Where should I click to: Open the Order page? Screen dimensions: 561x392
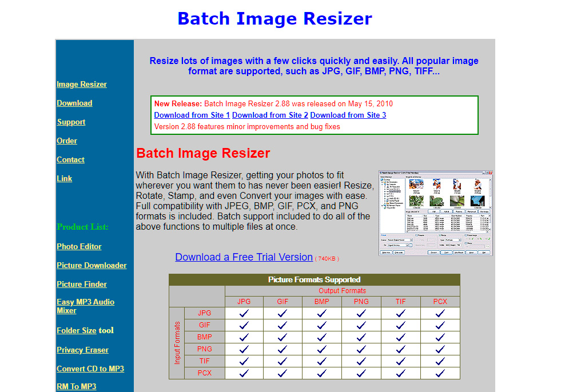[66, 141]
